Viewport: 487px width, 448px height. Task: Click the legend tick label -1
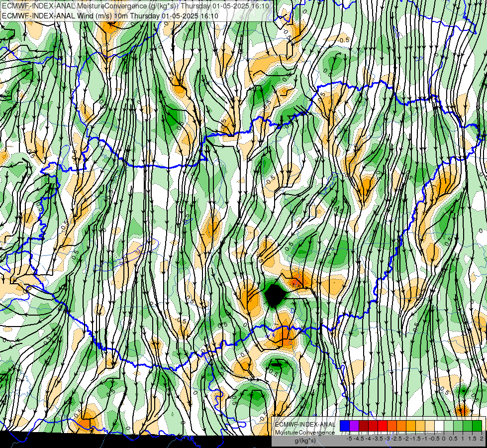(425, 439)
